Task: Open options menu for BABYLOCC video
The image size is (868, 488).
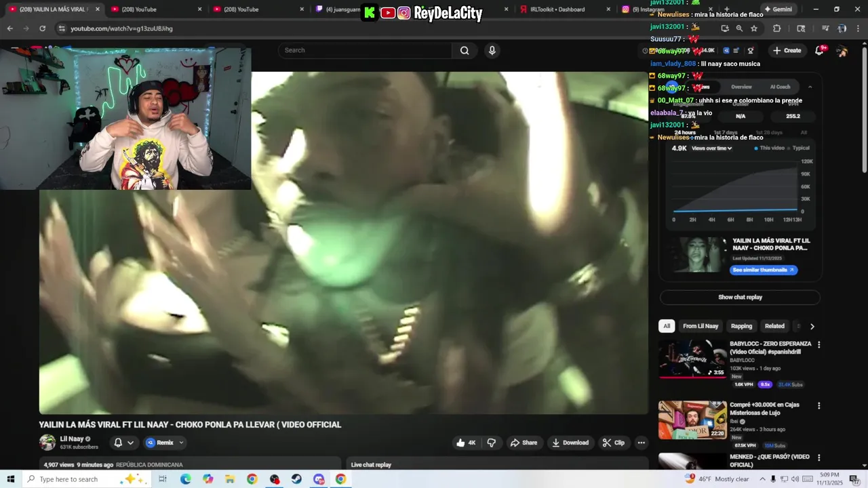Action: pyautogui.click(x=818, y=344)
